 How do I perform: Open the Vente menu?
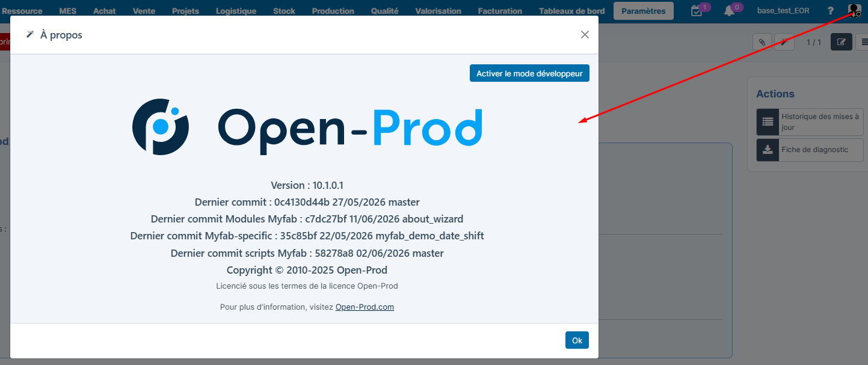144,11
